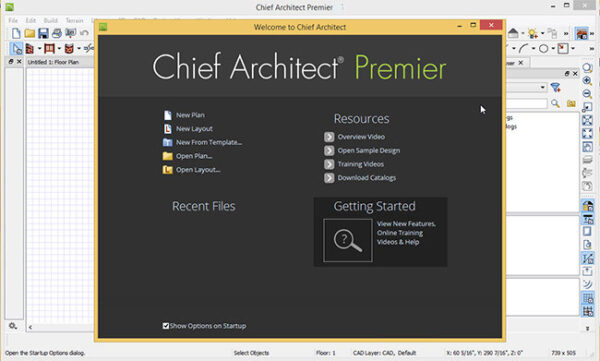The image size is (600, 361).
Task: Click the Zoom In plus magnifier icon
Action: pos(587,81)
